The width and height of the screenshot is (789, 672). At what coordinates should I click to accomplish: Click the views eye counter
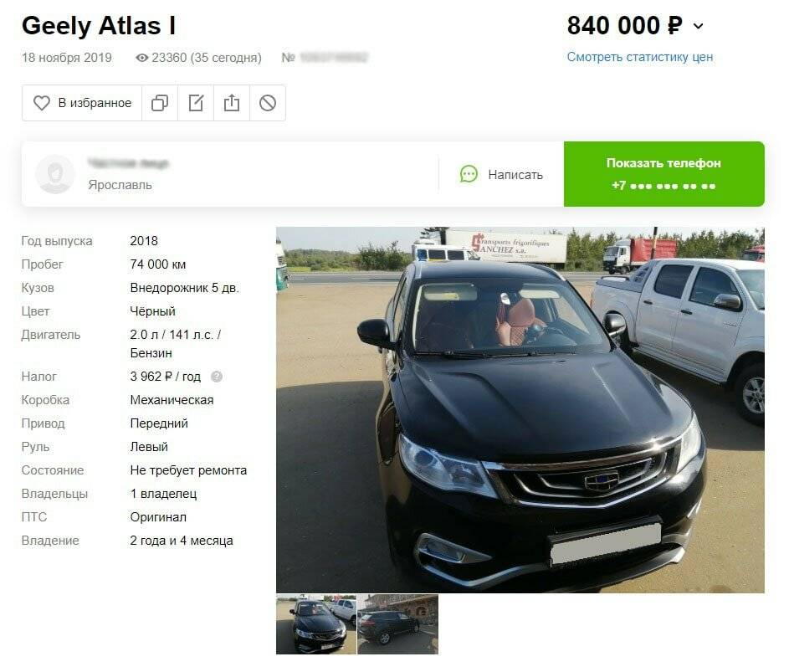[x=198, y=58]
